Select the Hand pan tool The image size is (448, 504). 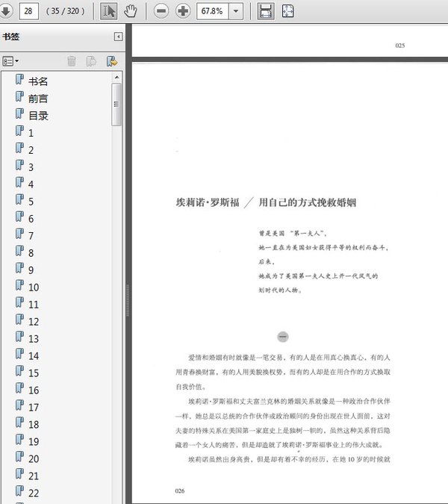[131, 11]
